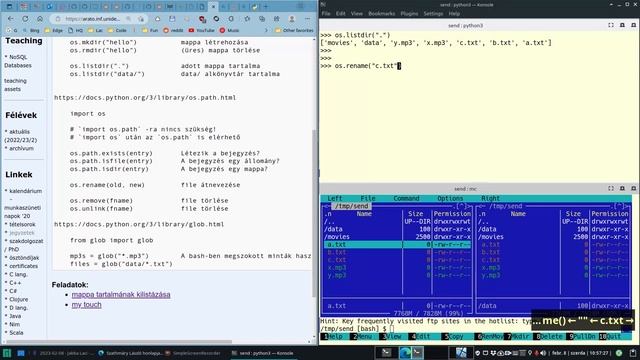
Task: Open the my touch exercise link
Action: coord(87,305)
